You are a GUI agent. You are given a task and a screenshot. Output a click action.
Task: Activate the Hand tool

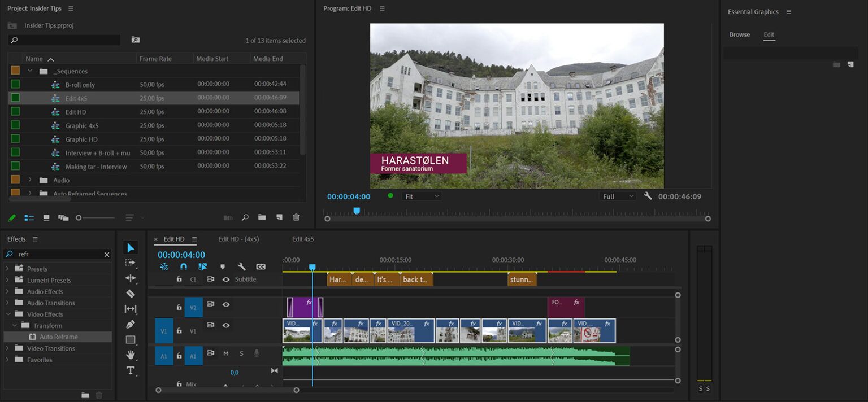point(130,355)
